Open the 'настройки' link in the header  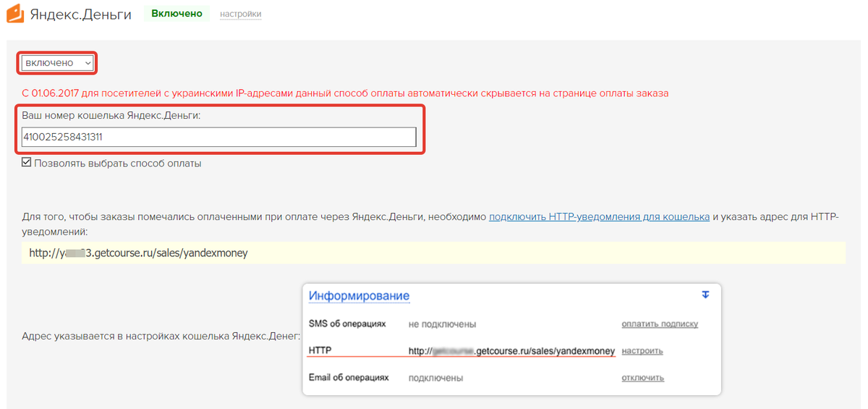(x=241, y=14)
